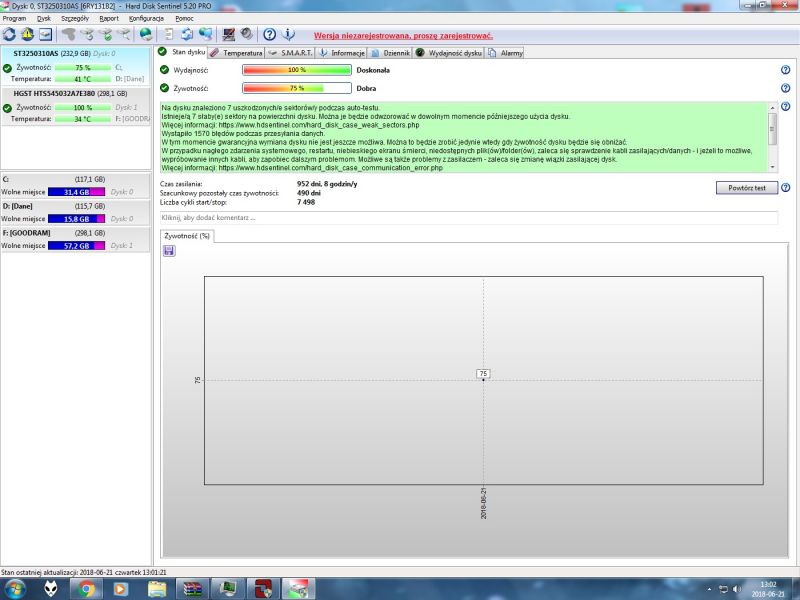Show hidden tray icons arrow
Screen dimensions: 800x600
tap(710, 589)
